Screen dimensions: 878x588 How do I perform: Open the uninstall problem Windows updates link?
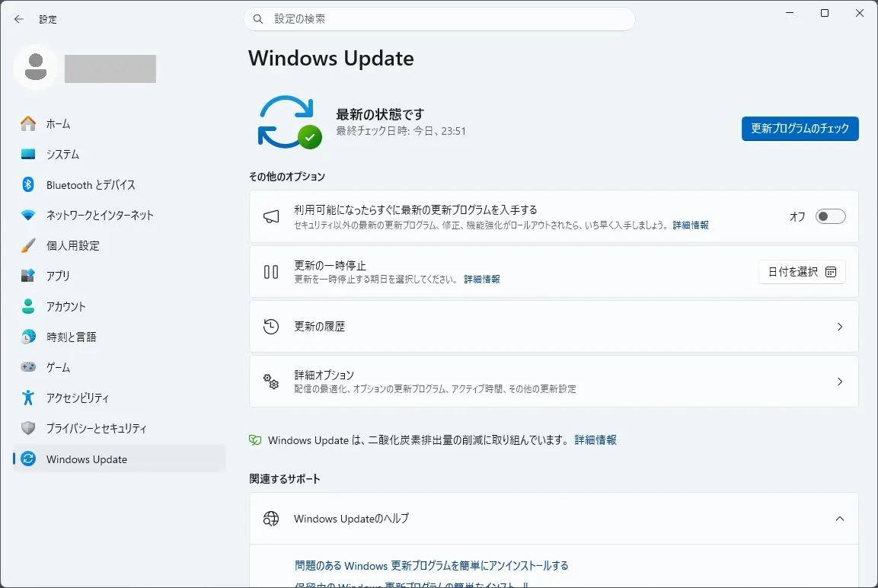pos(431,566)
